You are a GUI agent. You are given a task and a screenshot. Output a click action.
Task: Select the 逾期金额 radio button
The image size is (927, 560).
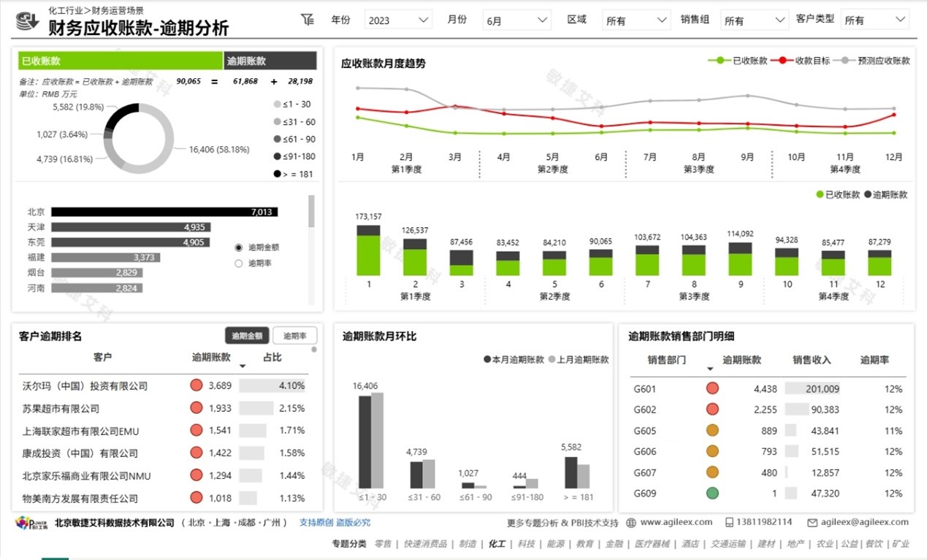pyautogui.click(x=238, y=247)
